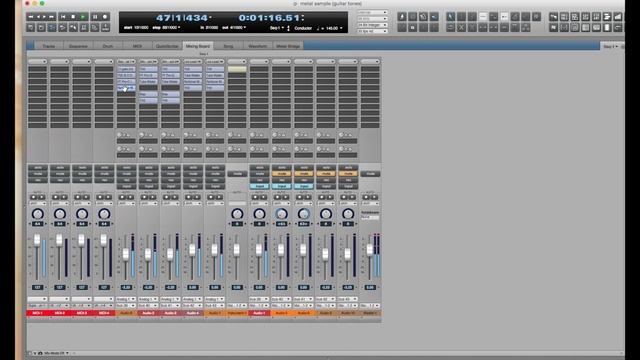The image size is (640, 360).
Task: Unmute the strip panned <63
Action: 281,174
